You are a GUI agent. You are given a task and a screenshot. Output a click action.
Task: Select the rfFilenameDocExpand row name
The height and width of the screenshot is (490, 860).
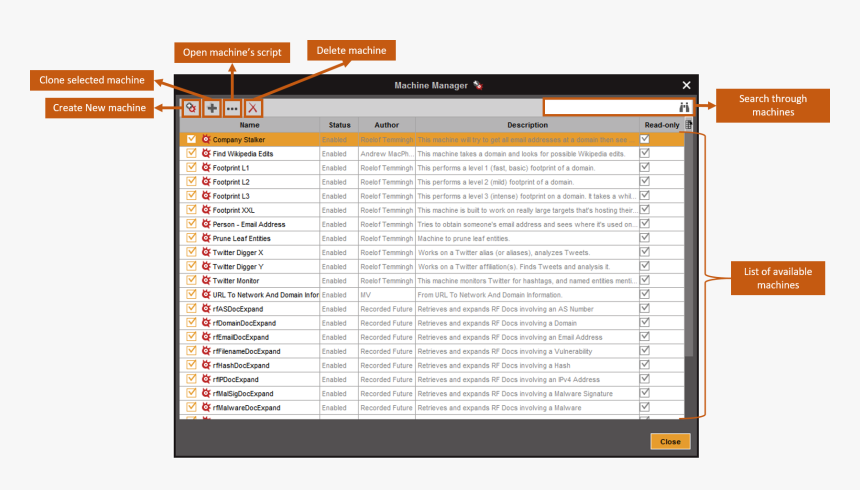(246, 351)
